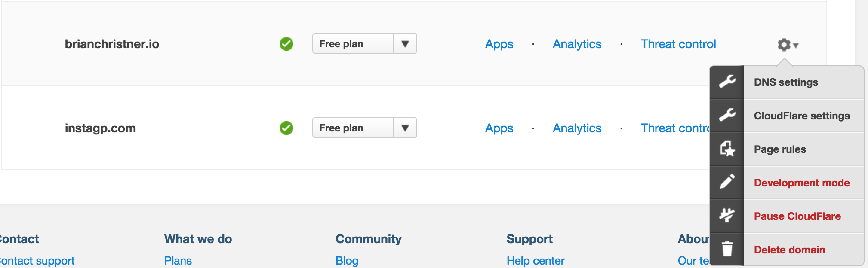Open Analytics for brianchristner.io

(x=576, y=44)
